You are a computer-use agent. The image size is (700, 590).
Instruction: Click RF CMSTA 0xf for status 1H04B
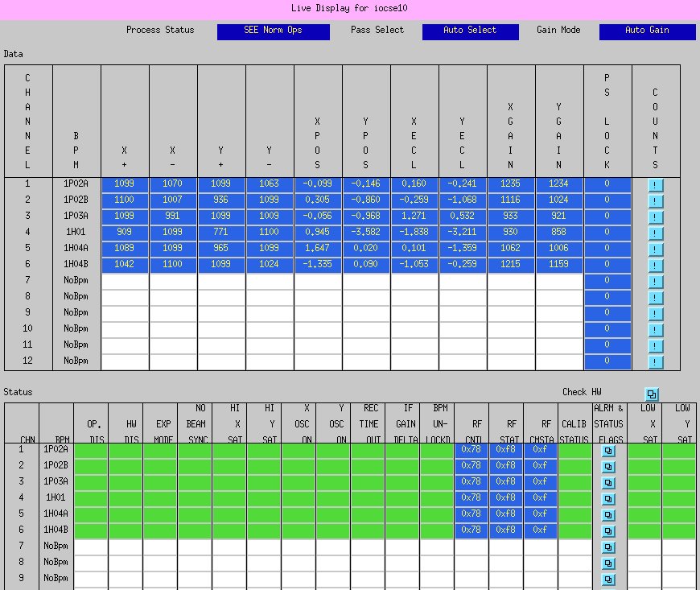tap(540, 531)
